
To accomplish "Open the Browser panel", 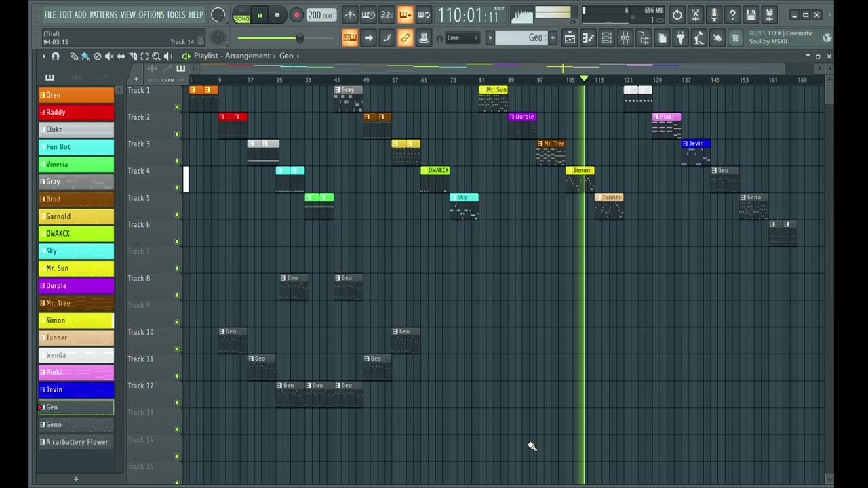I will (x=644, y=38).
